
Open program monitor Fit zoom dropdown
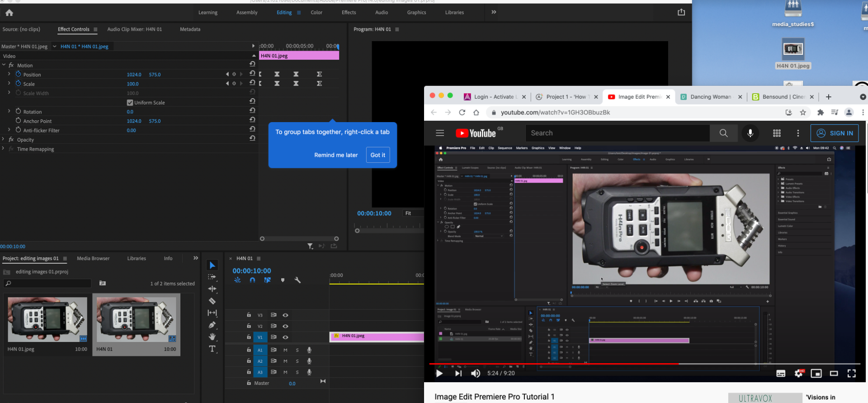click(x=413, y=213)
